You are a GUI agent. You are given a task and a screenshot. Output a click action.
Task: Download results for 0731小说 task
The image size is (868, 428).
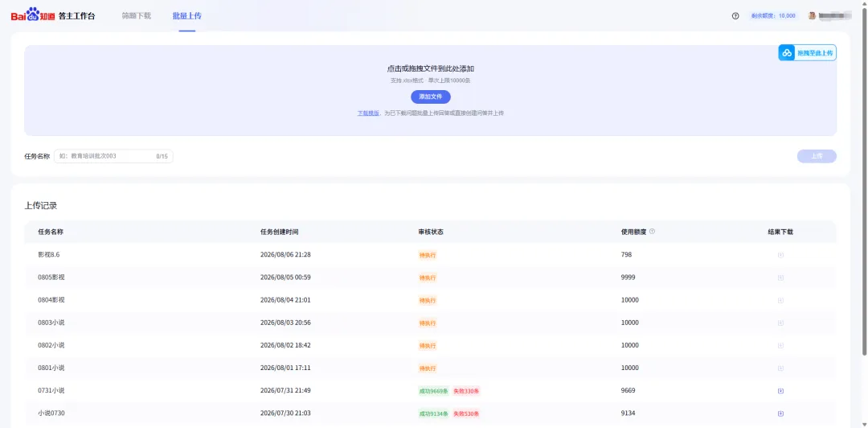(x=780, y=391)
